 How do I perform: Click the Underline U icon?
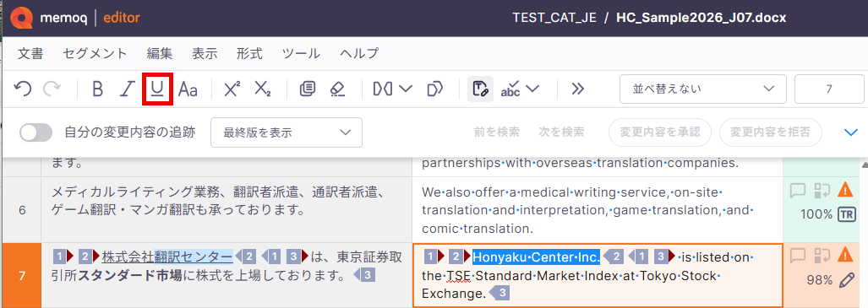158,89
